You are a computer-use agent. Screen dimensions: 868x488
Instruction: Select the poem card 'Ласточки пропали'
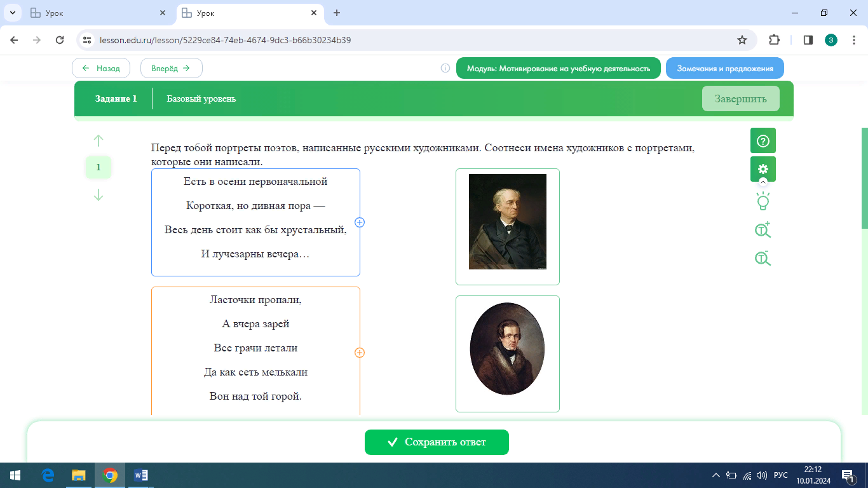[x=255, y=351]
